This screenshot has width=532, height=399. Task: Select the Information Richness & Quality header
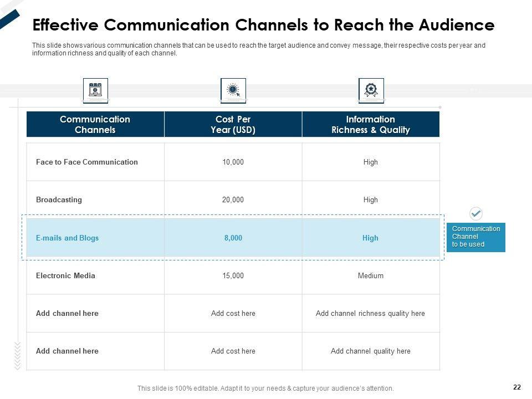(x=370, y=125)
